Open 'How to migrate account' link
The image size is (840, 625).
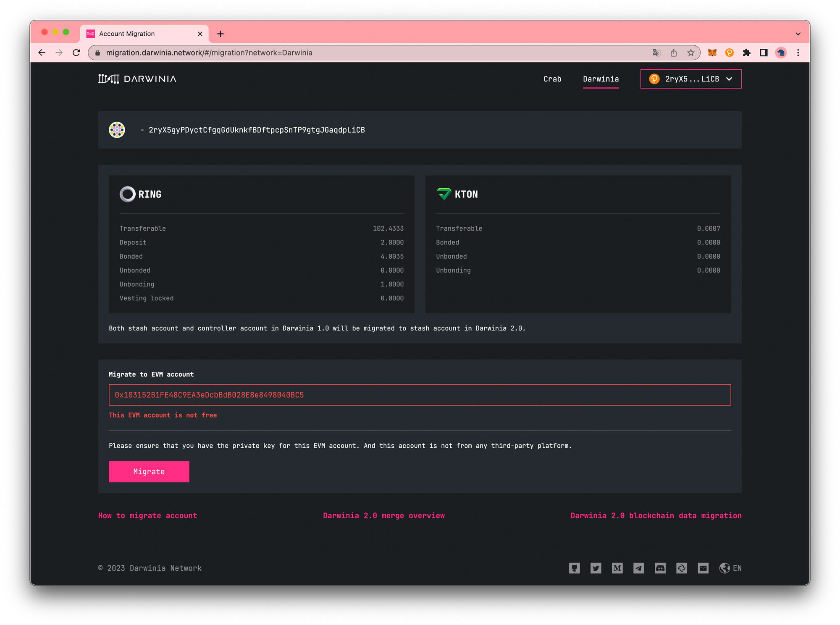(x=147, y=515)
